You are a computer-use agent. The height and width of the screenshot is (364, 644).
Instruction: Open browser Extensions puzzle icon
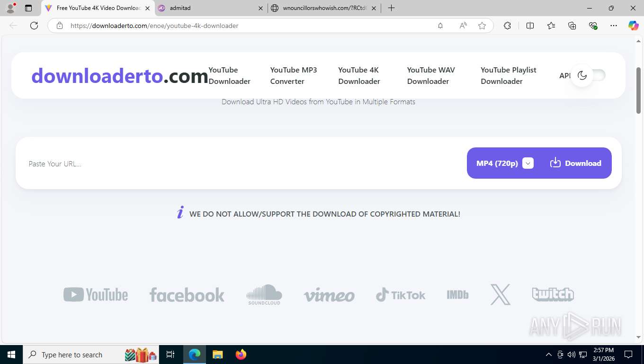[507, 26]
